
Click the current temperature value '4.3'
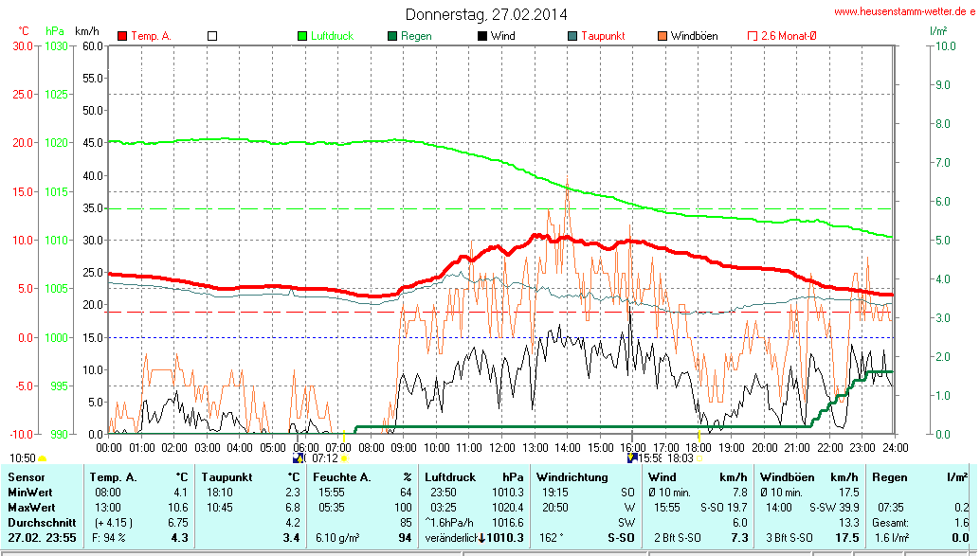click(x=180, y=538)
